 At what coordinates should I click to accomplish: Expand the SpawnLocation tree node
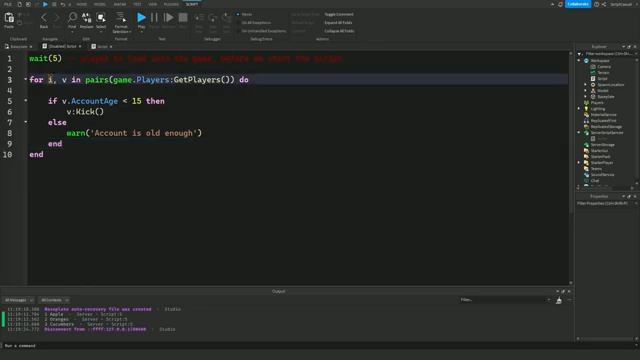585,84
